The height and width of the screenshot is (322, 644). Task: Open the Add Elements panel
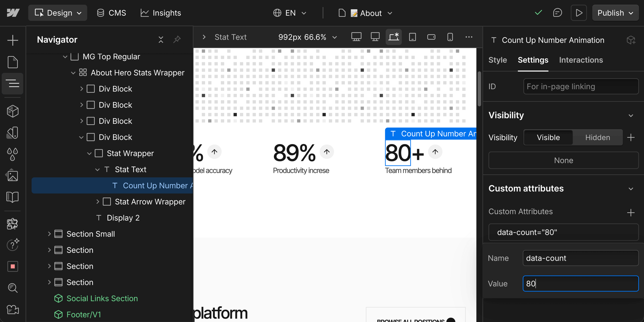tap(12, 40)
